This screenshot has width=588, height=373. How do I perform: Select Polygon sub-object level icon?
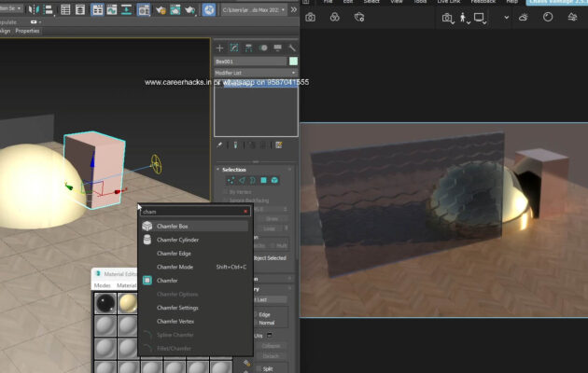tap(263, 180)
